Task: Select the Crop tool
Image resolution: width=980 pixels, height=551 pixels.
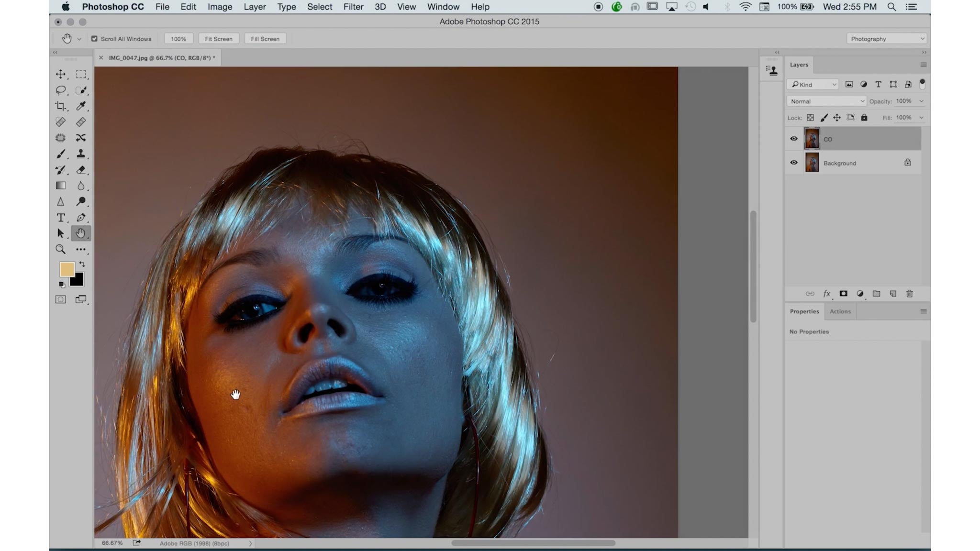Action: [x=61, y=106]
